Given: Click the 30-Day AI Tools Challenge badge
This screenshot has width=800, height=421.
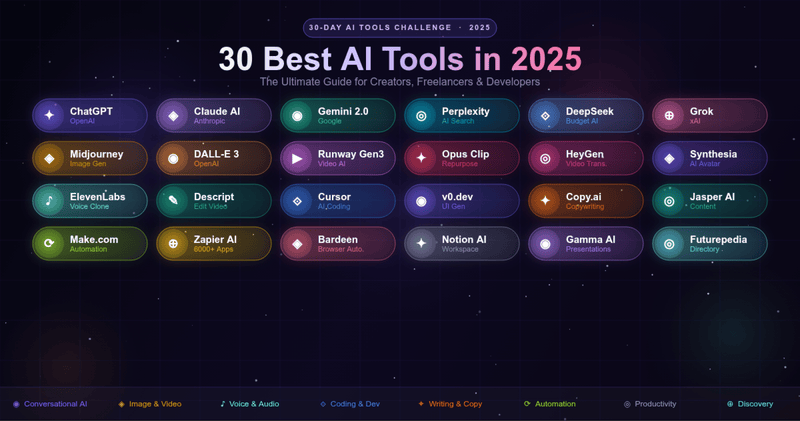Looking at the screenshot, I should [399, 28].
